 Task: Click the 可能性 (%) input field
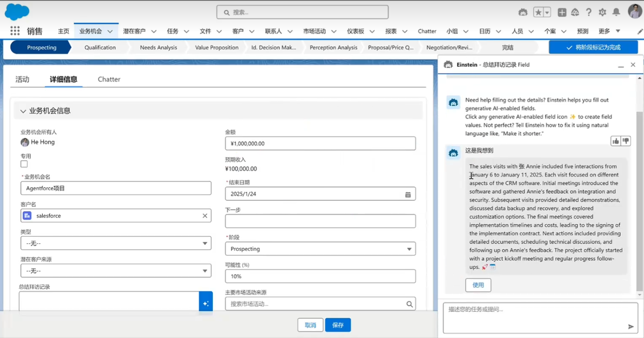pyautogui.click(x=320, y=276)
